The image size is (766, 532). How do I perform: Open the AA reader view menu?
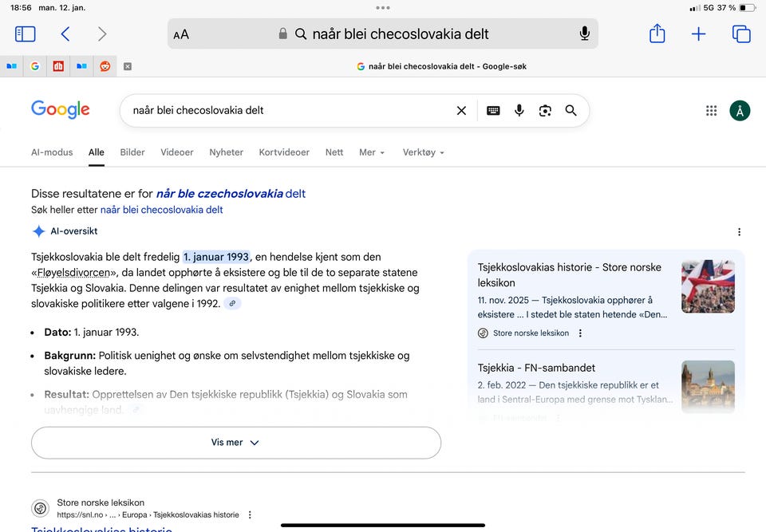181,34
